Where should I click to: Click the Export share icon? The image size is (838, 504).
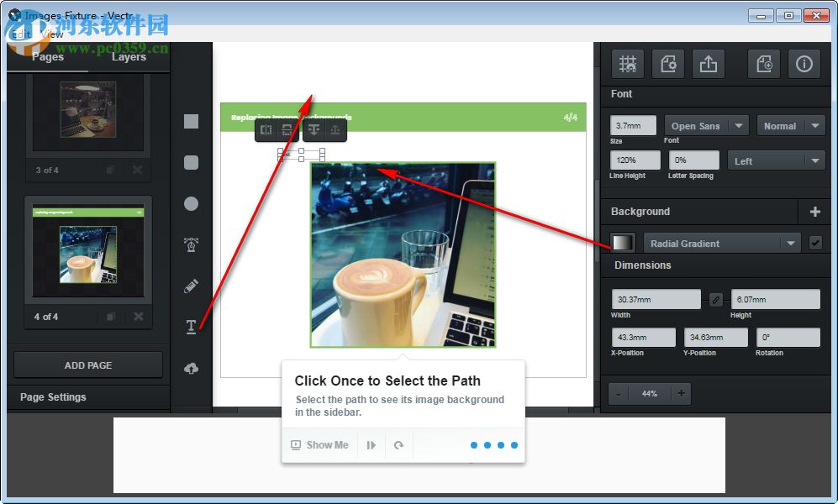coord(708,64)
